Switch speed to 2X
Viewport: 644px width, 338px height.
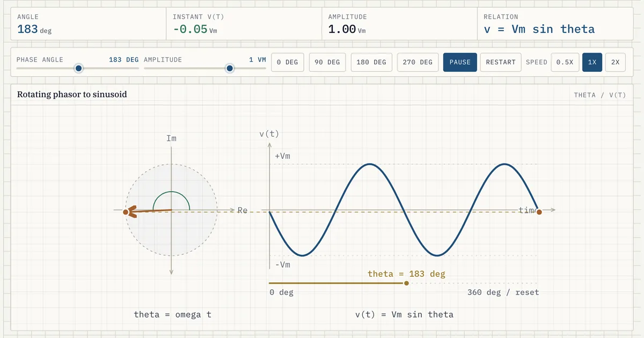point(615,62)
